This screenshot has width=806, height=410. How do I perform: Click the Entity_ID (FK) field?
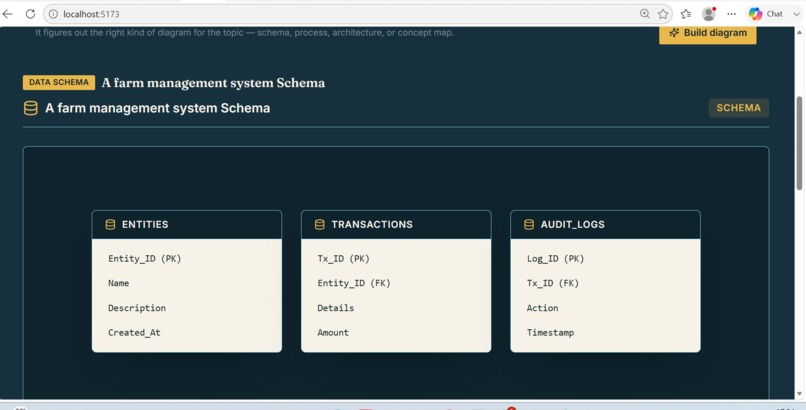[x=354, y=283]
